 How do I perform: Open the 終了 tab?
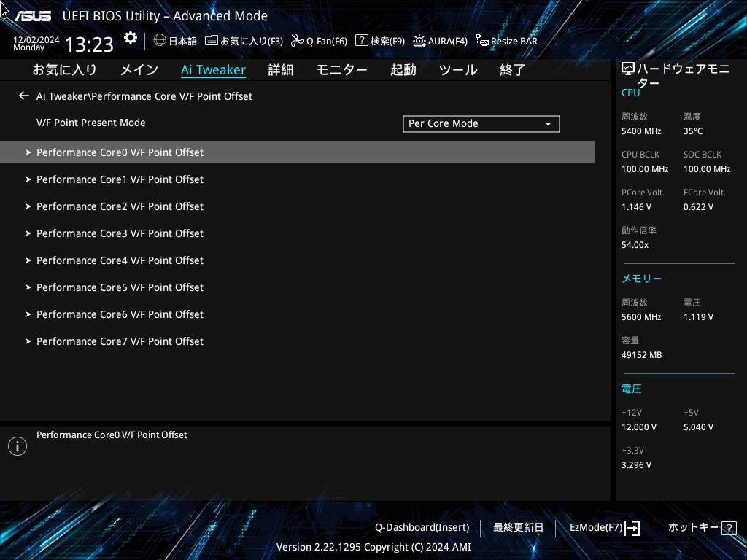[x=512, y=69]
